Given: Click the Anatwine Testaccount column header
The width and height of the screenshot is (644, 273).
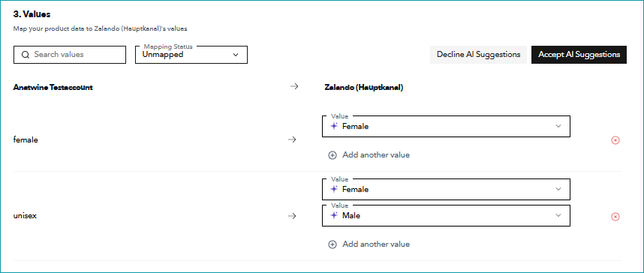Looking at the screenshot, I should coord(53,88).
